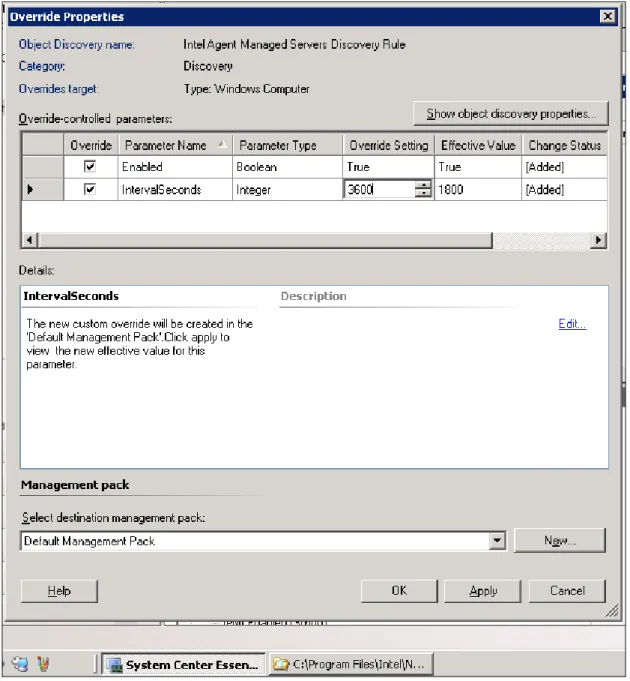Screen dimensions: 630x681
Task: Click the True override setting cell
Action: click(x=389, y=167)
